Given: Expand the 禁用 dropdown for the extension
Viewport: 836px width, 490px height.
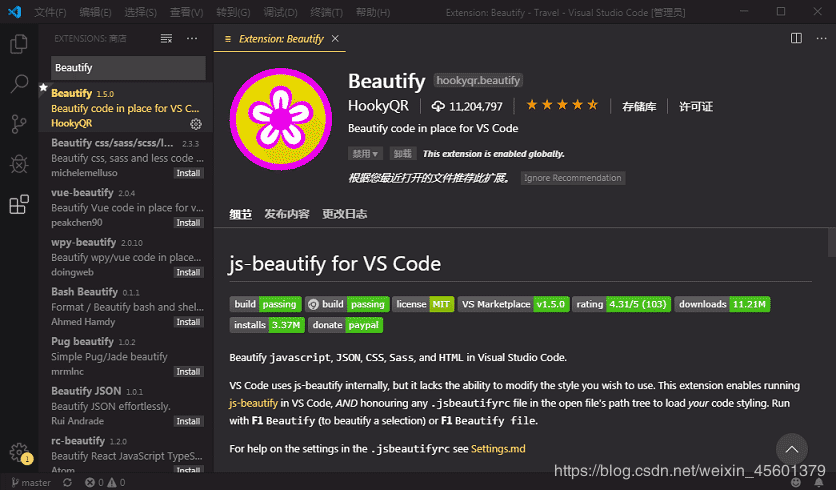Looking at the screenshot, I should (365, 154).
